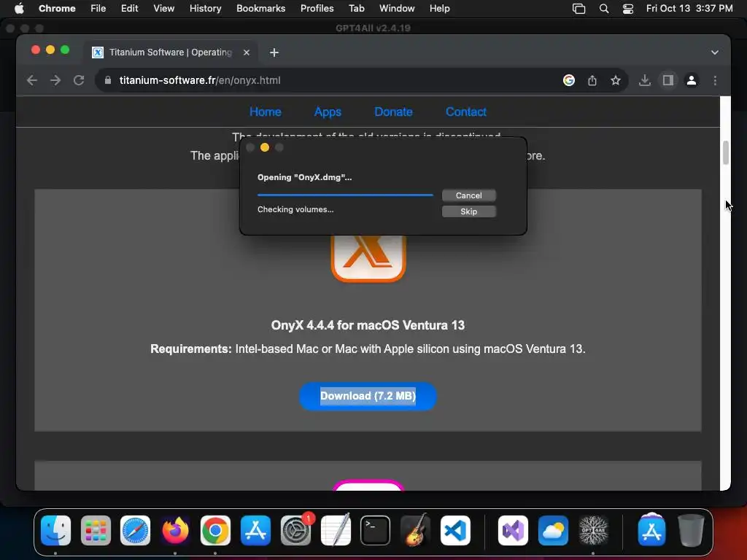The width and height of the screenshot is (747, 560).
Task: Open Google Chrome from the Dock
Action: click(215, 531)
